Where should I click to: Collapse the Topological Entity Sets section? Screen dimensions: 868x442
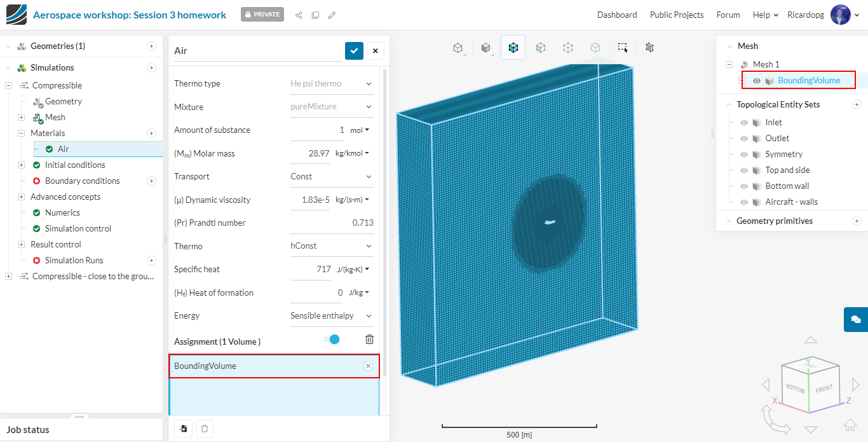point(728,104)
